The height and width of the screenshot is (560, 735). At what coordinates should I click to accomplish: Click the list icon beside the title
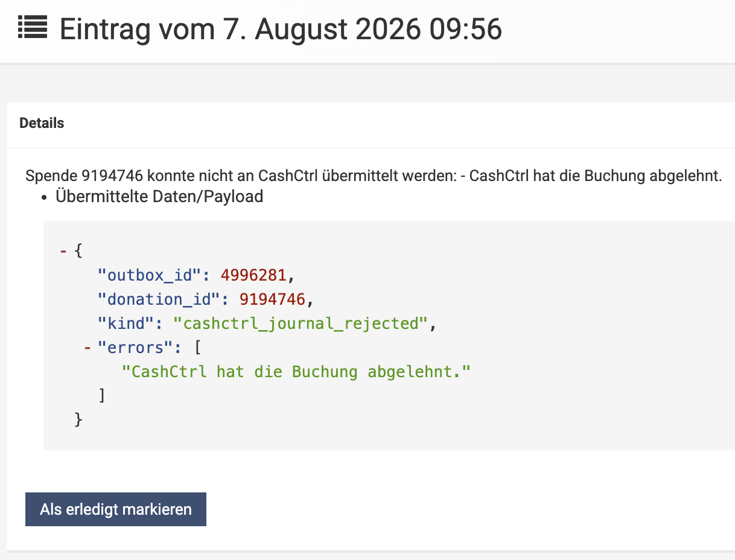pos(33,27)
